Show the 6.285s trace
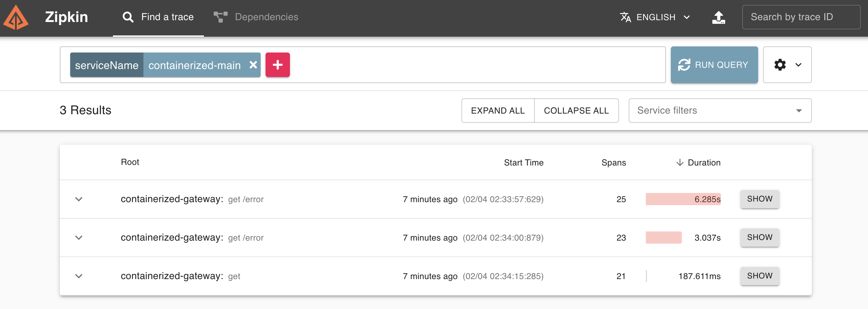This screenshot has width=868, height=309. pos(759,199)
